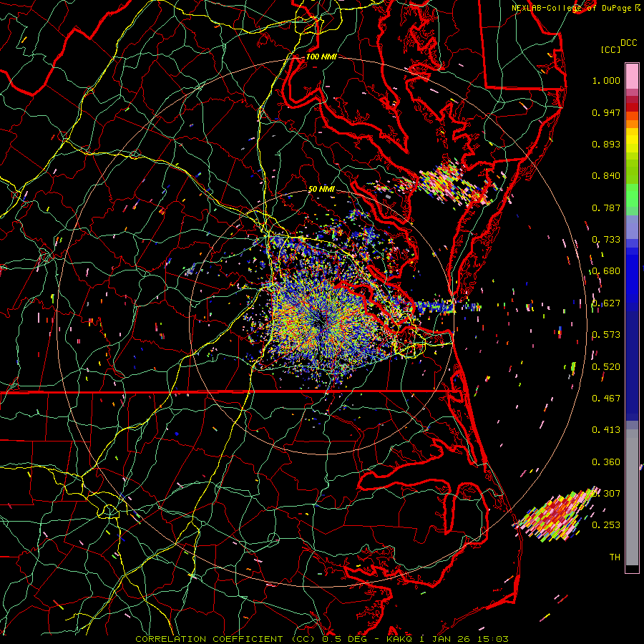Click the DCC label above color scale
The width and height of the screenshot is (644, 644).
(628, 43)
